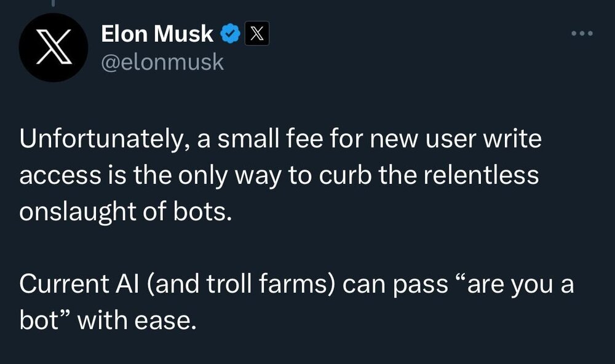
Task: Click the X logo profile avatar
Action: [x=52, y=48]
